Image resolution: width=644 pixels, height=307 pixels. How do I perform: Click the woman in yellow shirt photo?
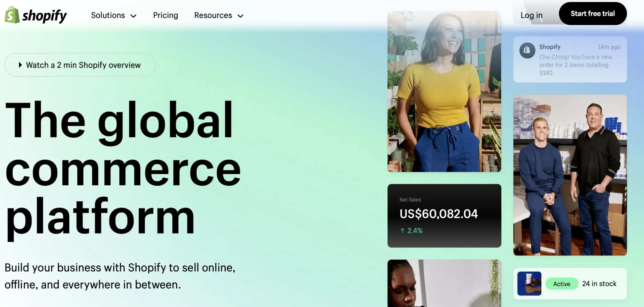tap(444, 91)
